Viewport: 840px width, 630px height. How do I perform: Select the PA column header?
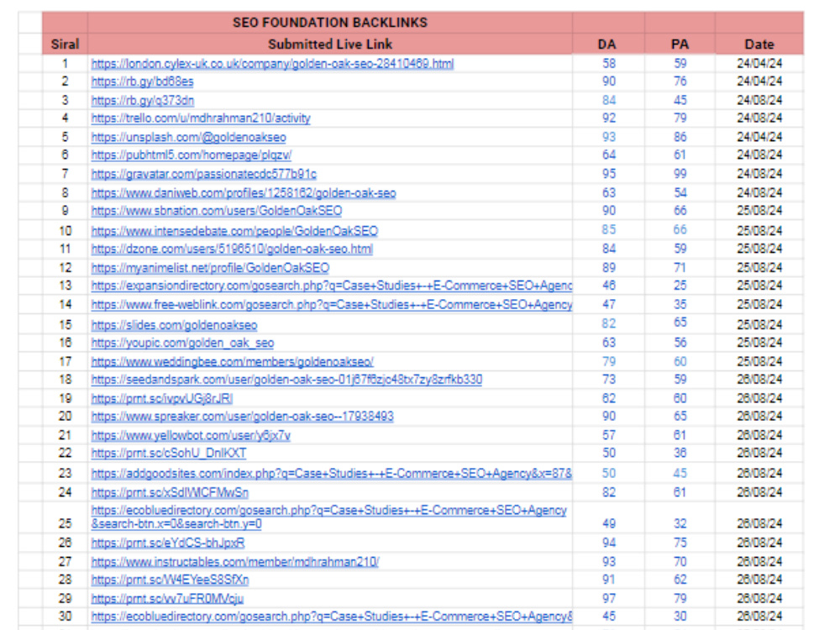(x=680, y=44)
